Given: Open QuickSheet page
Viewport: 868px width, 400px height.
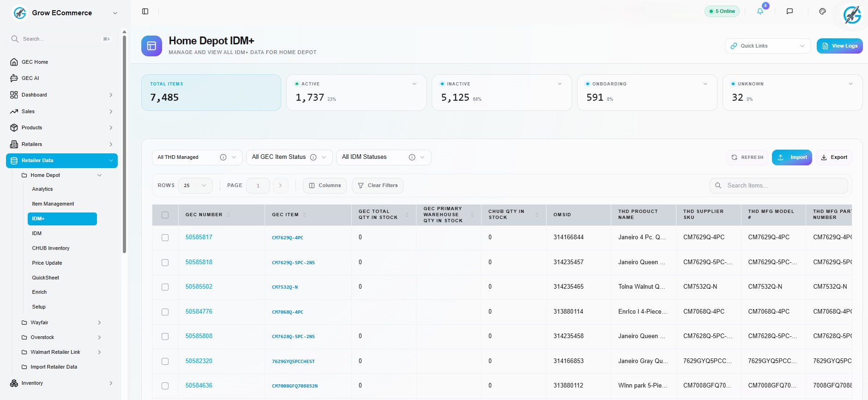Looking at the screenshot, I should coord(46,278).
